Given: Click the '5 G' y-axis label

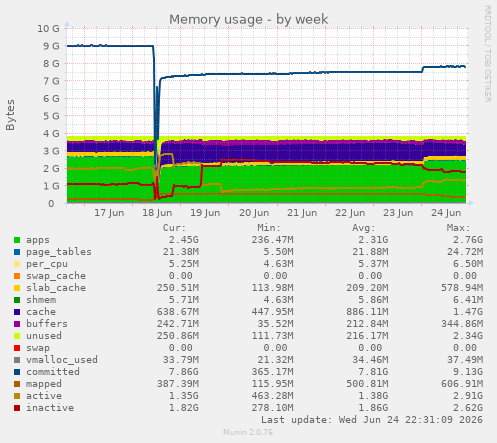Looking at the screenshot, I should click(x=51, y=116).
